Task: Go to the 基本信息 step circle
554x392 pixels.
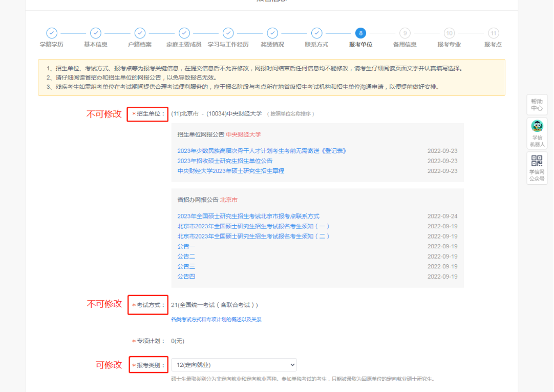Action: (x=96, y=33)
